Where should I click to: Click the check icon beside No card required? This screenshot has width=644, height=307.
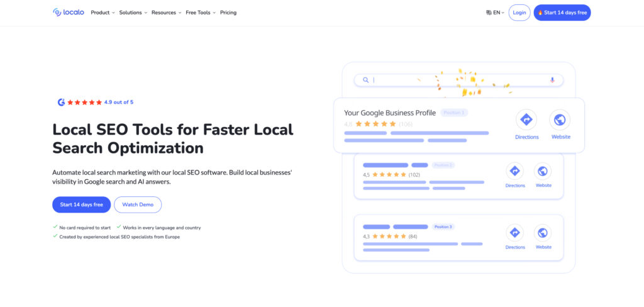[55, 226]
